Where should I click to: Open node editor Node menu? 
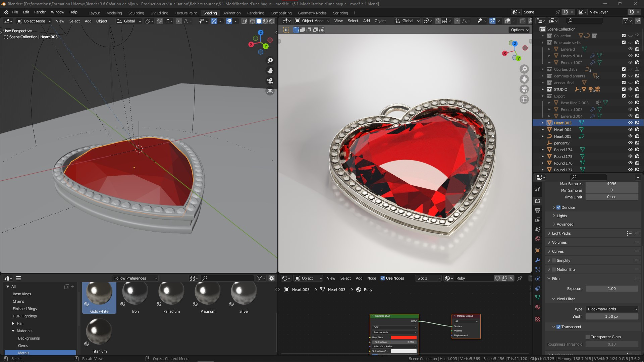[371, 278]
